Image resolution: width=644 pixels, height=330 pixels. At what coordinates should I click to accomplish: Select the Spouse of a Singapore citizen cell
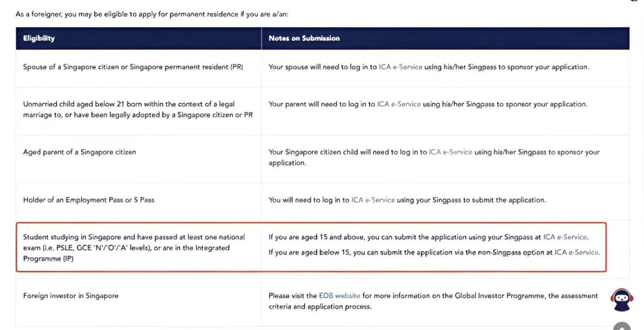[x=133, y=67]
